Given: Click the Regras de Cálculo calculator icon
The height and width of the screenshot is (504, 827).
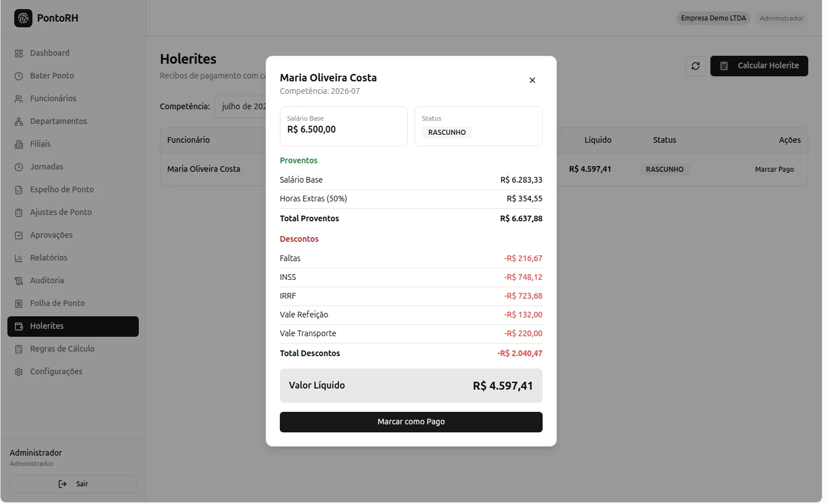Looking at the screenshot, I should tap(19, 349).
